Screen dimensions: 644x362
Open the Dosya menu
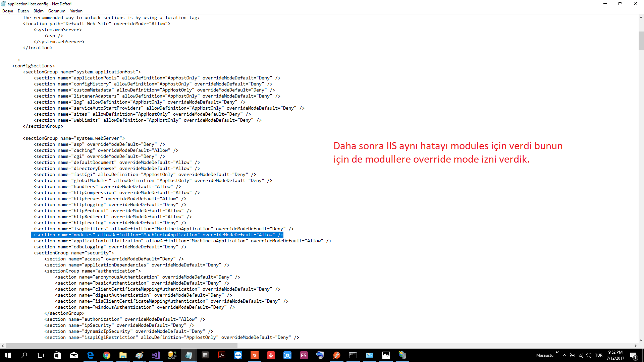click(8, 11)
